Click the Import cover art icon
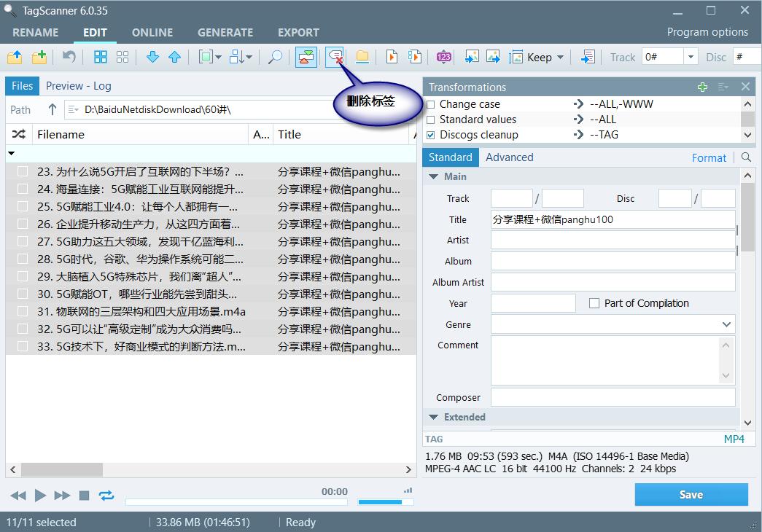 (473, 57)
